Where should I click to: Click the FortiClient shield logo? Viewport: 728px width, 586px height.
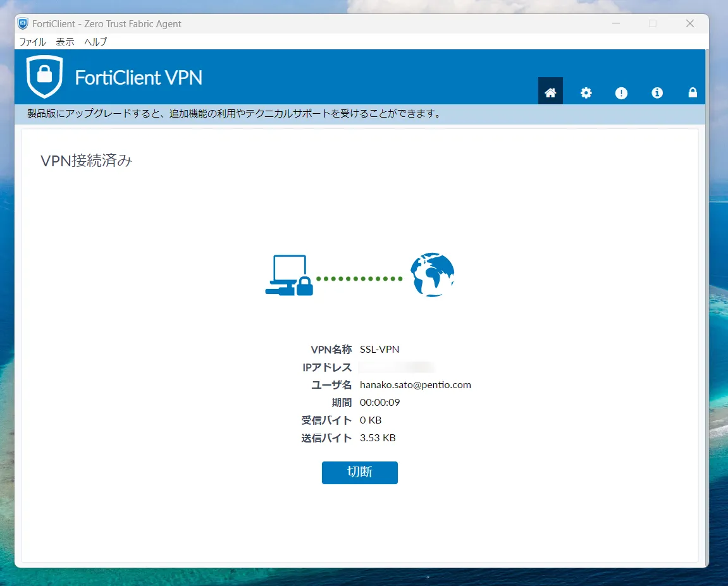tap(44, 76)
